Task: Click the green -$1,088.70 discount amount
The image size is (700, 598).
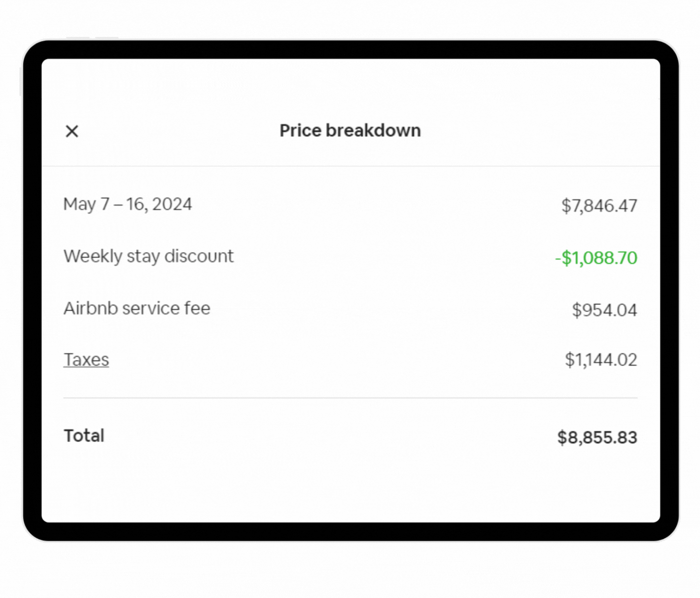Action: coord(596,258)
